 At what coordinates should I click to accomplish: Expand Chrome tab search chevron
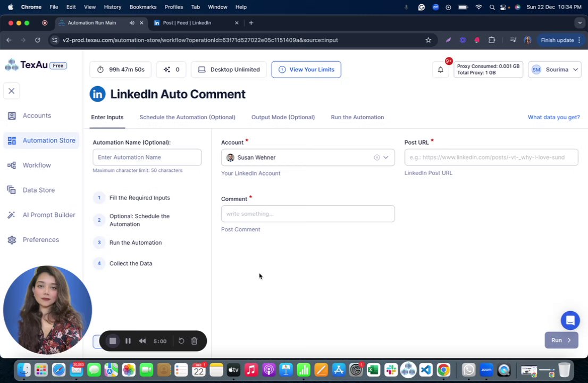579,23
